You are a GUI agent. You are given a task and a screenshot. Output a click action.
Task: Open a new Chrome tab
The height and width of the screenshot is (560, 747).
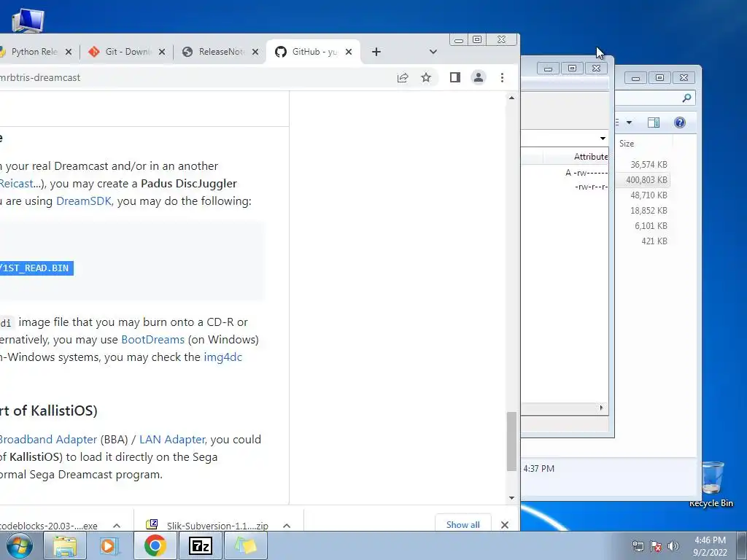coord(376,52)
